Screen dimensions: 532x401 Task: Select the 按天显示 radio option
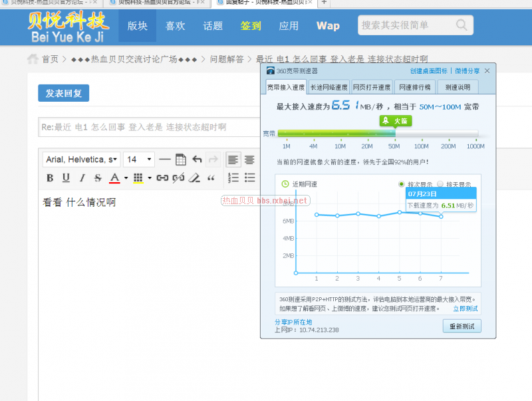(440, 184)
